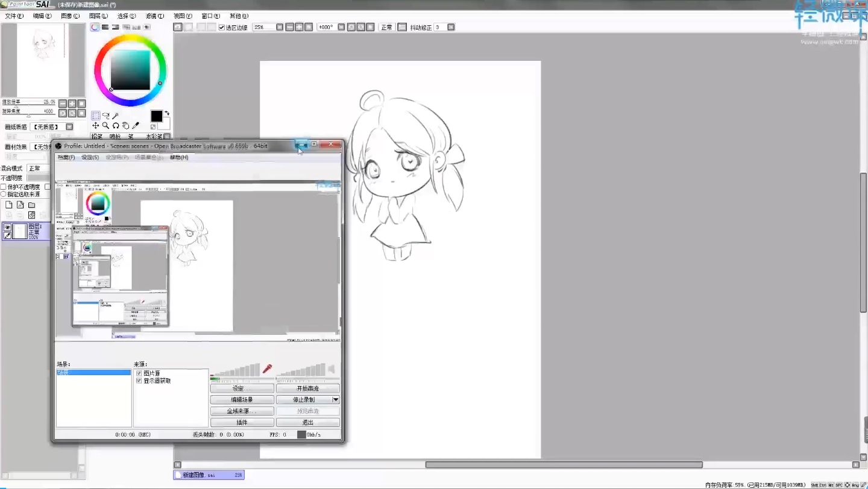Screen dimensions: 868x489
Task: Zoom in using navigator plus button
Action: [x=72, y=104]
